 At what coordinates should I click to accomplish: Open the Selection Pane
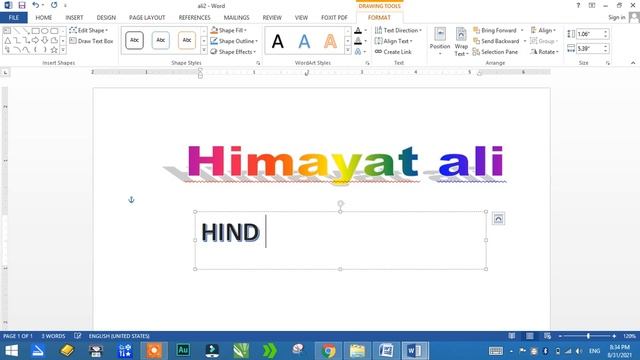coord(495,52)
